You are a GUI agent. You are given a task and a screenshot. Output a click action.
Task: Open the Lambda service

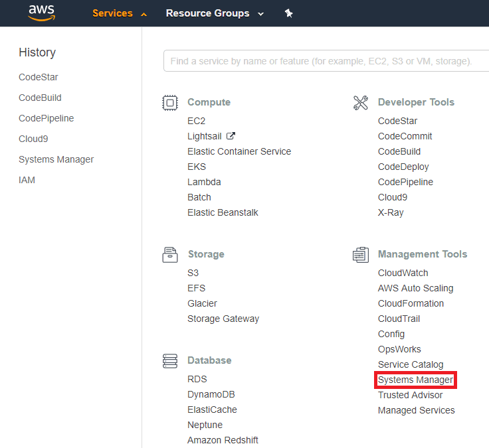pos(204,182)
